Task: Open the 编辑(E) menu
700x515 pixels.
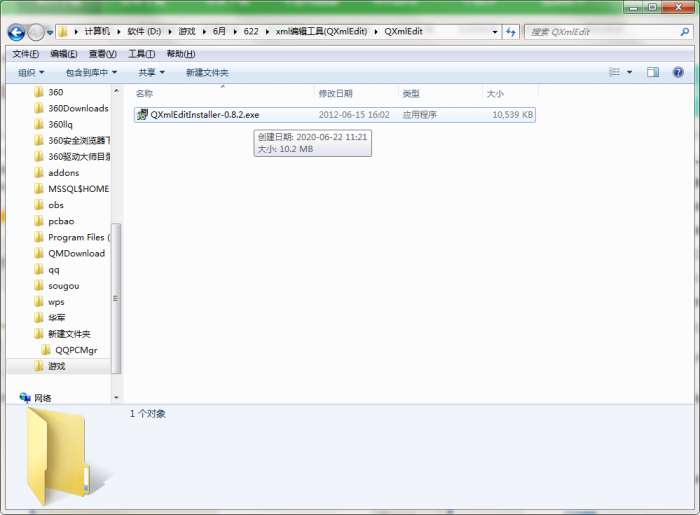Action: [x=64, y=54]
